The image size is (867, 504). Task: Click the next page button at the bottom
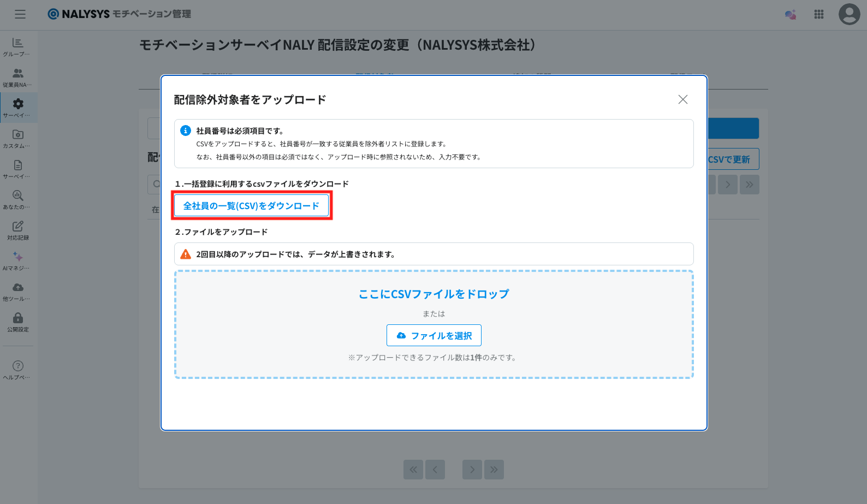472,470
